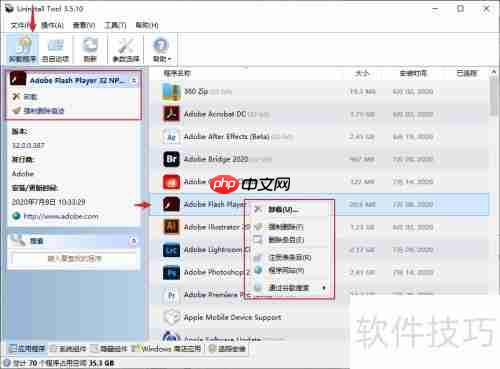Click status bar total 35.3 GB text

(101, 363)
